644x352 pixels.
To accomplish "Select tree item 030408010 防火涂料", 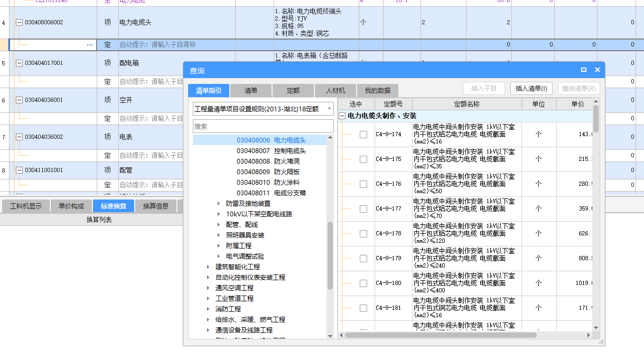I will pos(268,183).
